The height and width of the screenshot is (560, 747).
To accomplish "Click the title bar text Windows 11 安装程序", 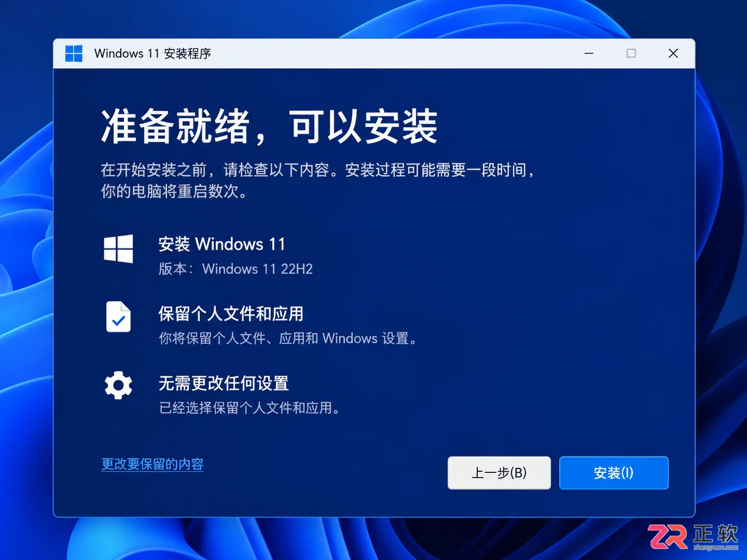I will pyautogui.click(x=153, y=53).
